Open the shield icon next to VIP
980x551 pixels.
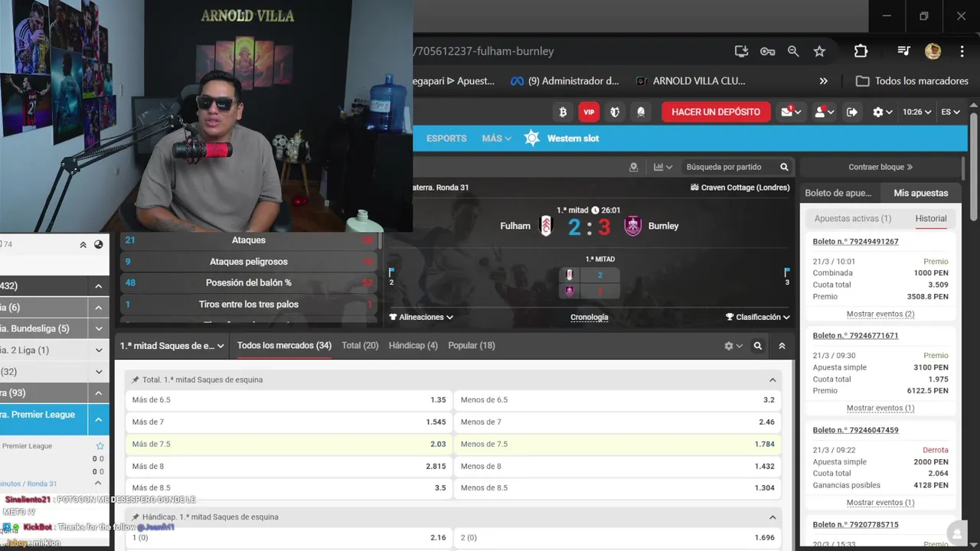coord(615,112)
